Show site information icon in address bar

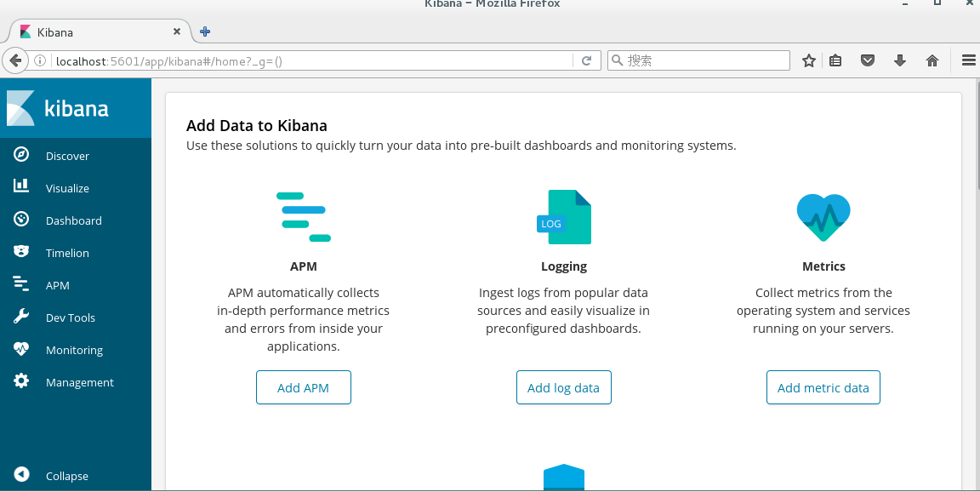[x=39, y=60]
